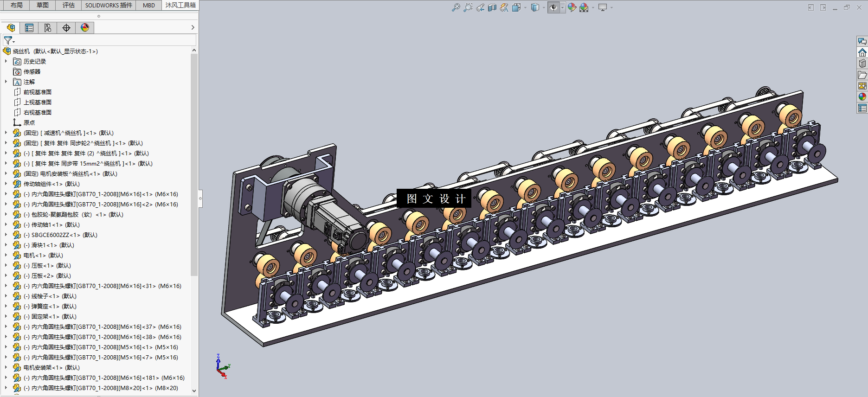Open the Custom Properties task pane icon

(x=862, y=108)
